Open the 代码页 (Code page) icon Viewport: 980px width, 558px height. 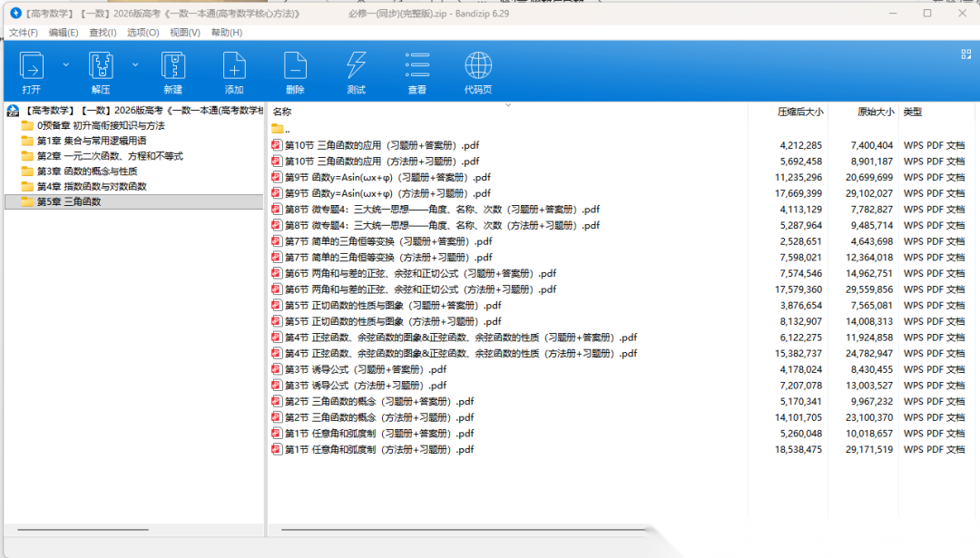pyautogui.click(x=478, y=66)
